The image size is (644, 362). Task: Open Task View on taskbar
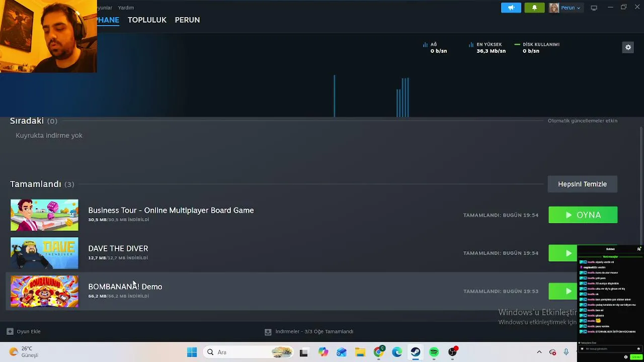tap(303, 352)
